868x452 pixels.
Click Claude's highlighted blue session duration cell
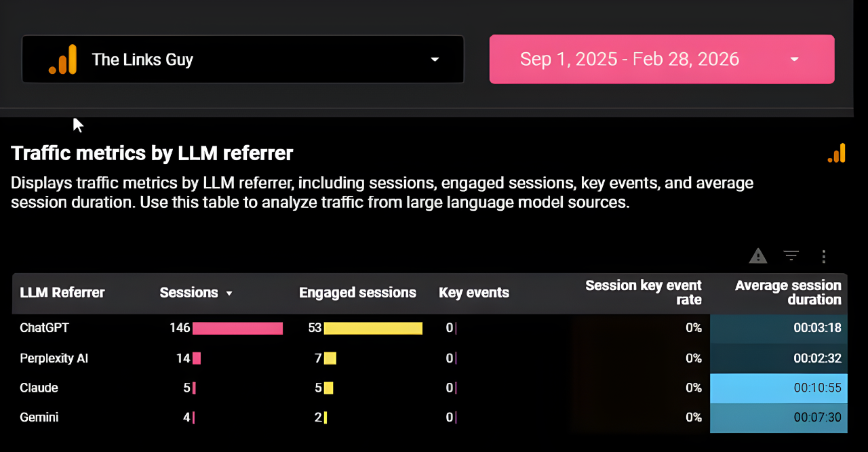(778, 388)
